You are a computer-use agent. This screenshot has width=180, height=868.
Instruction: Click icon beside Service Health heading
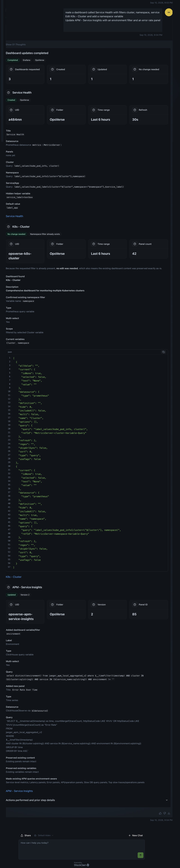8,93
